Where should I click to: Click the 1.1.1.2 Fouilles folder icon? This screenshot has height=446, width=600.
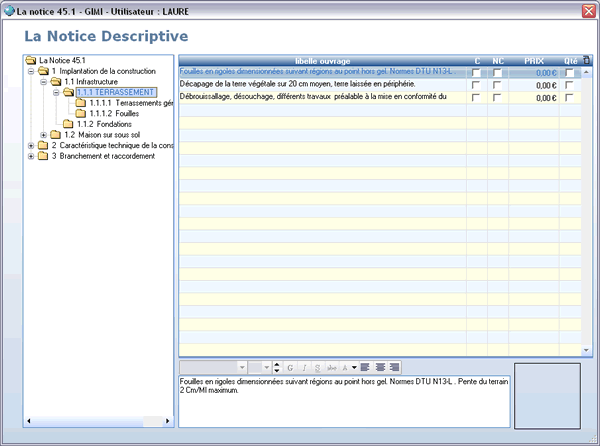click(x=81, y=114)
